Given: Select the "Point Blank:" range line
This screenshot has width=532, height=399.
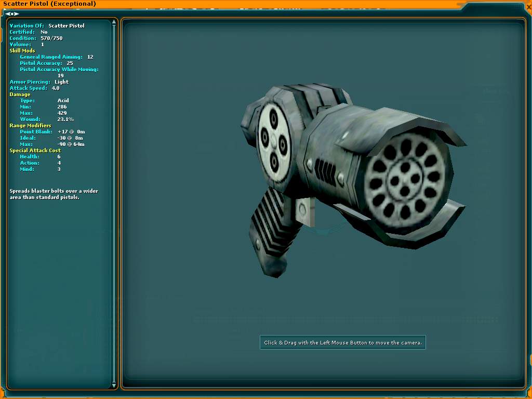Looking at the screenshot, I should point(52,131).
